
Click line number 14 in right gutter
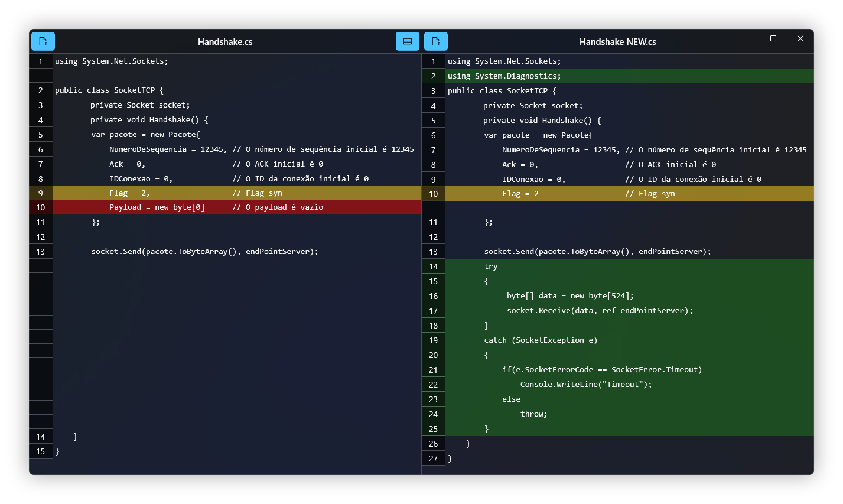point(434,266)
